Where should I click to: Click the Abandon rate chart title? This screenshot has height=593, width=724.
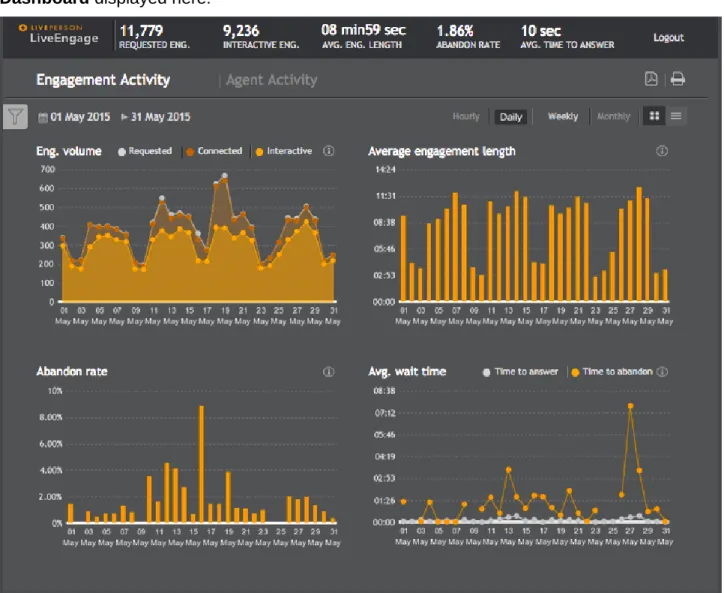72,372
